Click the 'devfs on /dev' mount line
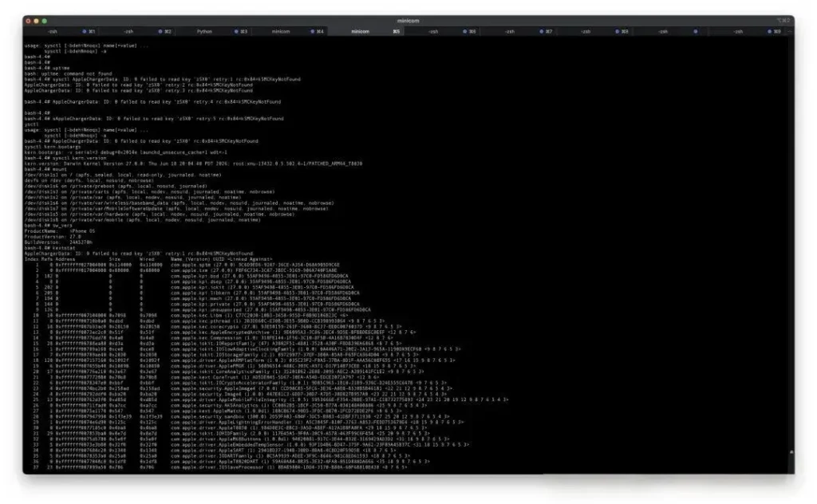The width and height of the screenshot is (817, 504). (x=89, y=181)
